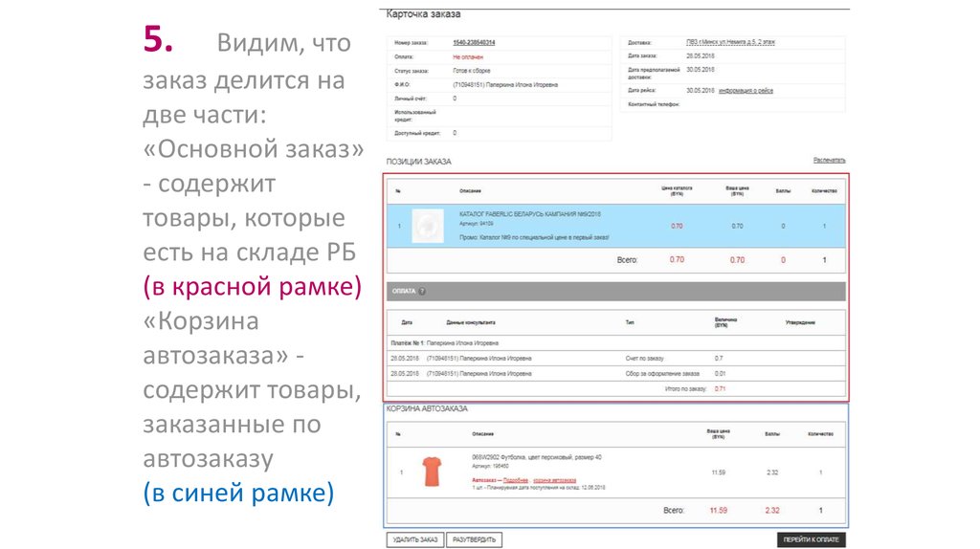Viewport: 980px width, 549px height.
Task: Open the корзина автозаказа link
Action: point(554,480)
